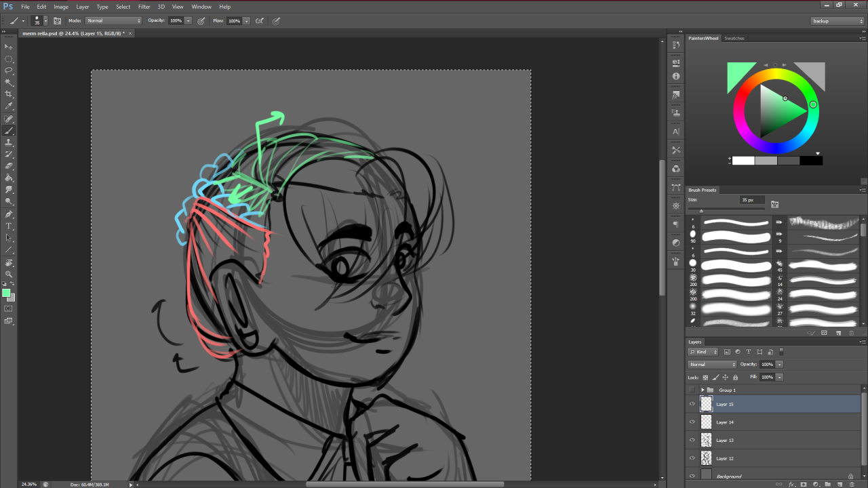The height and width of the screenshot is (488, 868).
Task: Pick the Crop tool
Action: (9, 94)
